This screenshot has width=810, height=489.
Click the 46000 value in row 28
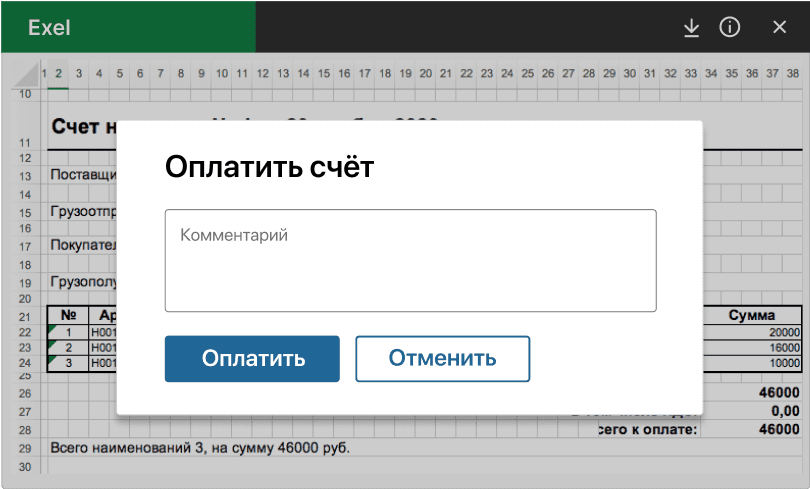point(779,429)
